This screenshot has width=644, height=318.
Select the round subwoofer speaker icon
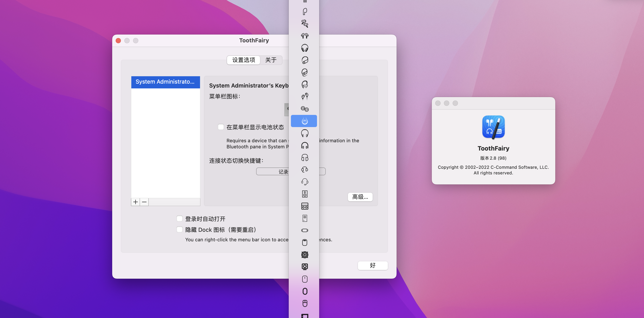pos(305,255)
